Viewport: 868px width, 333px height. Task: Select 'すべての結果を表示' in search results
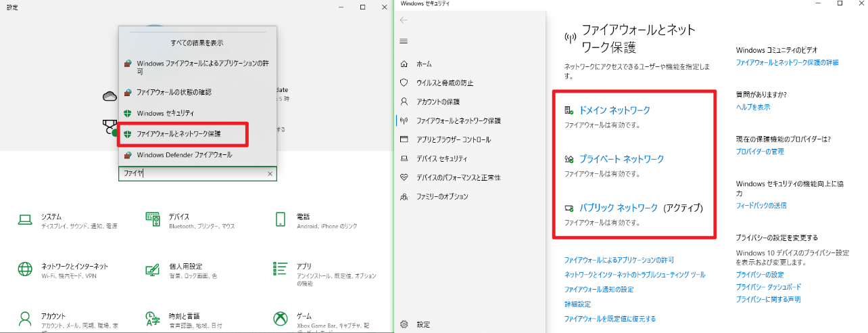point(197,43)
